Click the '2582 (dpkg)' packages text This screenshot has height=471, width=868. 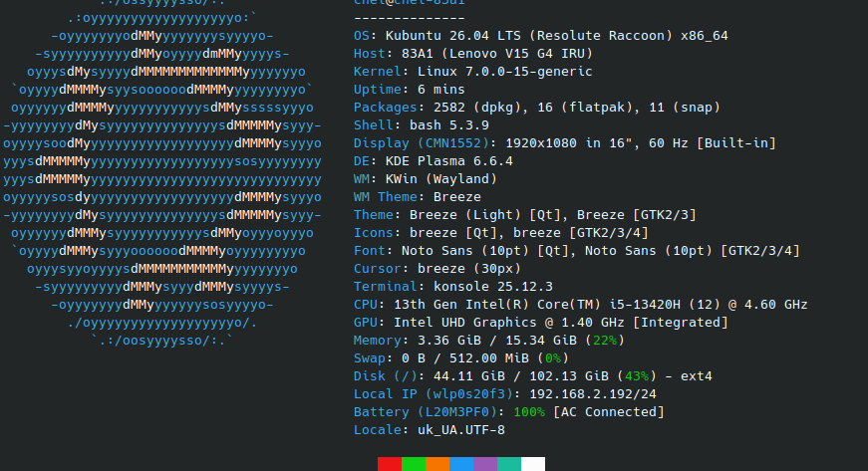(473, 108)
